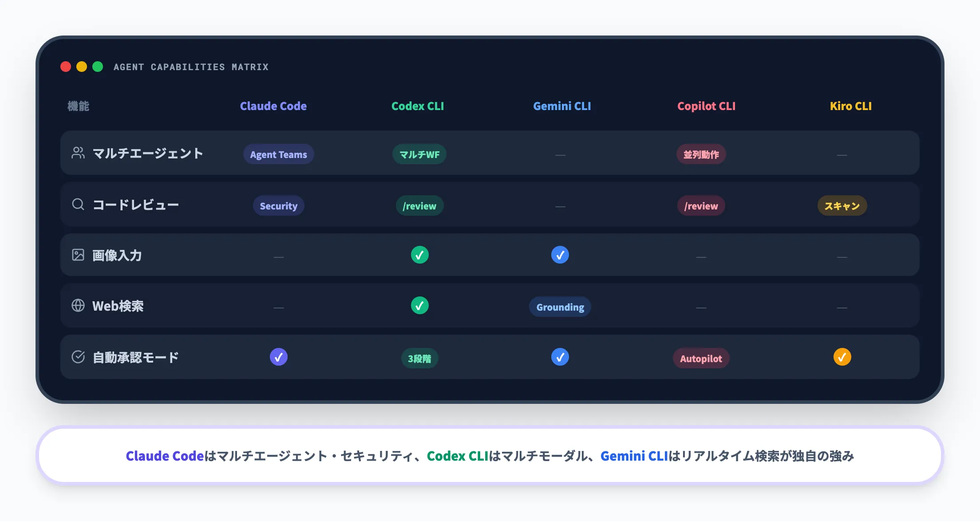Click Gemini CLI link in summary
Screen dimensions: 980x521
coord(634,456)
